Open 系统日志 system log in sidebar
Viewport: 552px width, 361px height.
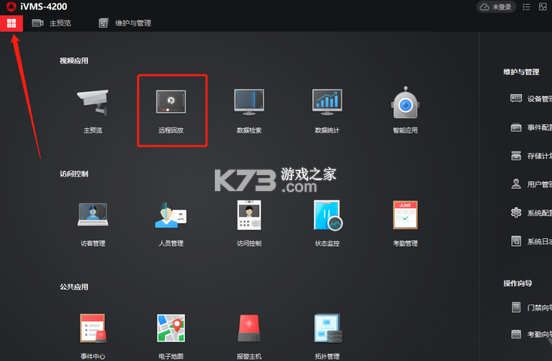coord(531,241)
